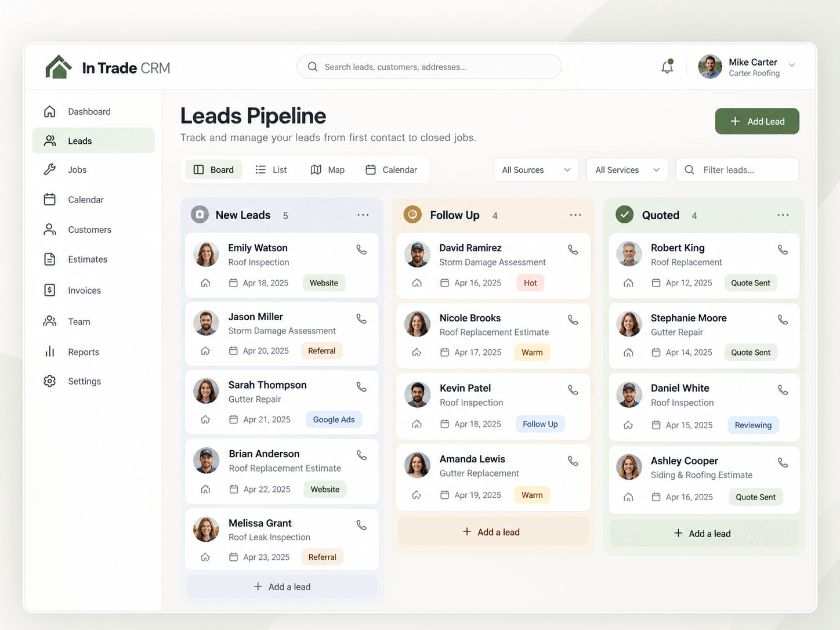The image size is (840, 630).
Task: Click Reviewing tag on Daniel White card
Action: click(753, 425)
